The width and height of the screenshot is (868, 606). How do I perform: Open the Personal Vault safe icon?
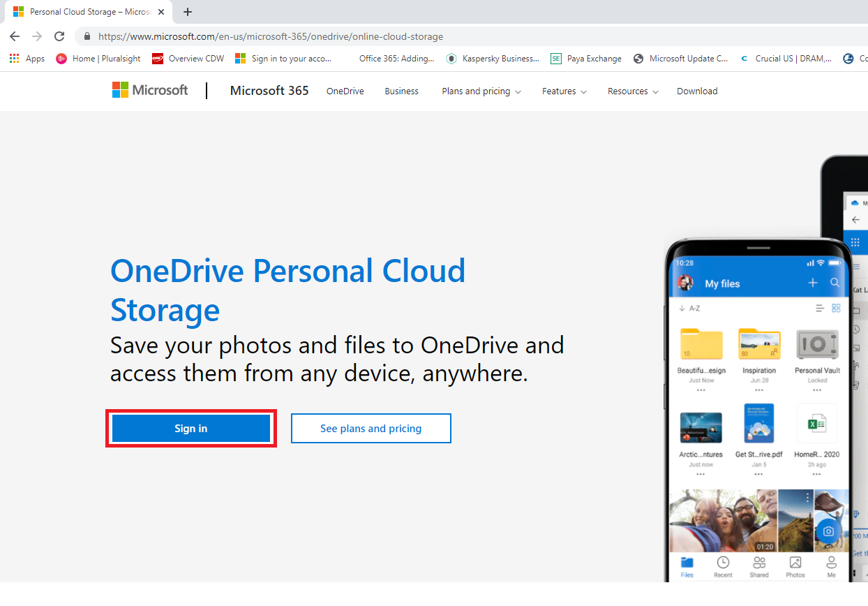817,343
